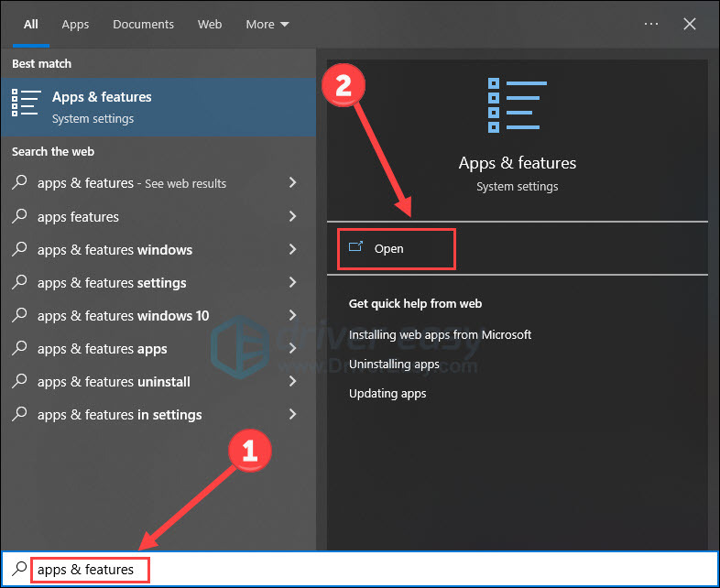Click the 'Search the web' section header
Viewport: 720px width, 588px height.
pyautogui.click(x=53, y=151)
